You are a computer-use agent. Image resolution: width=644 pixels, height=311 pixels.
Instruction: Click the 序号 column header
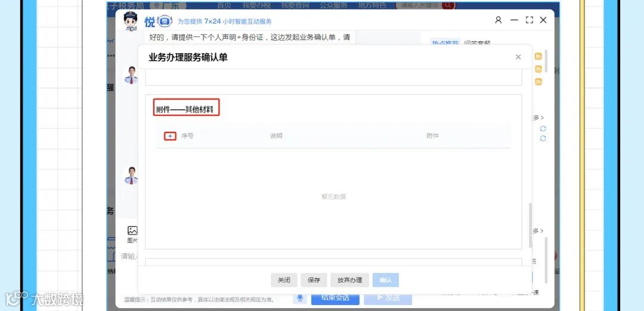(x=187, y=136)
